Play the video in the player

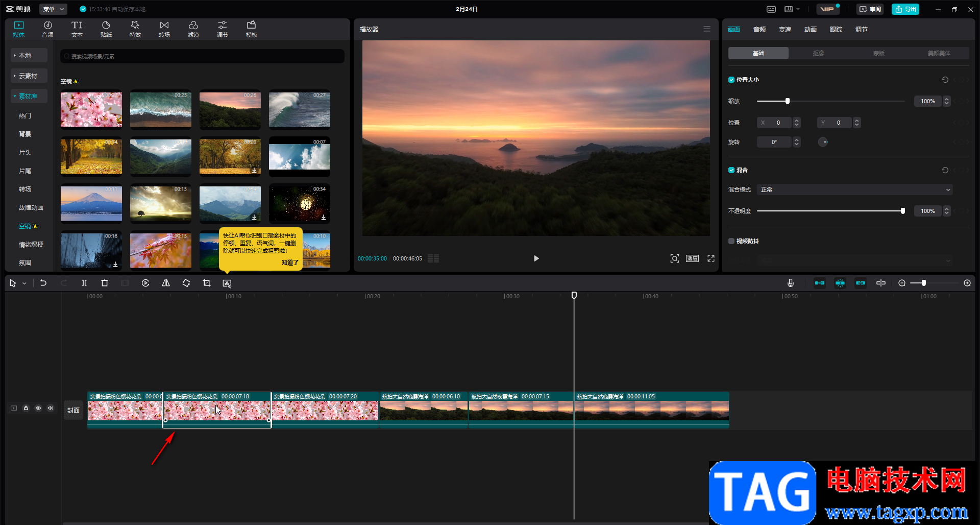[536, 258]
